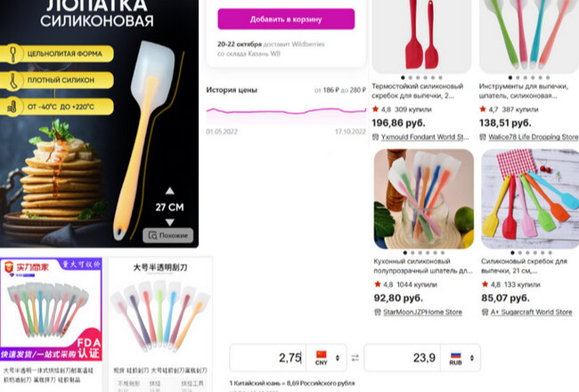
Task: Open the A+ Sugarcraft World Store link
Action: (x=531, y=312)
